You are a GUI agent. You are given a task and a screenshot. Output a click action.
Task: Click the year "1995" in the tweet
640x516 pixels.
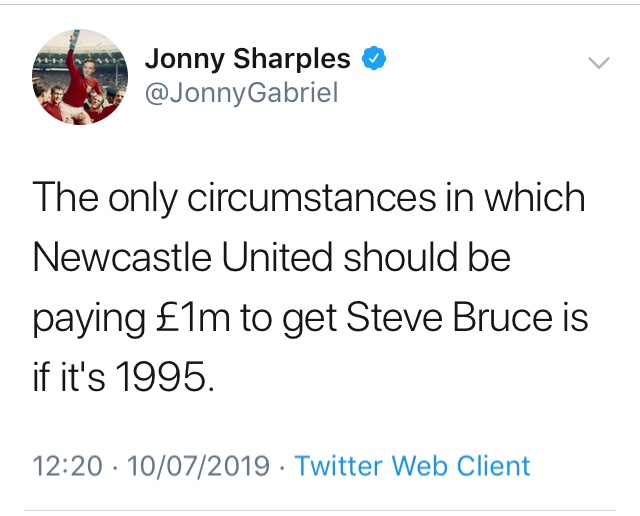tap(161, 377)
